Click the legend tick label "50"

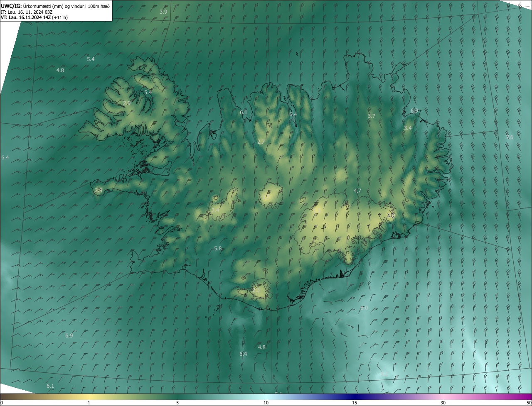[529, 403]
